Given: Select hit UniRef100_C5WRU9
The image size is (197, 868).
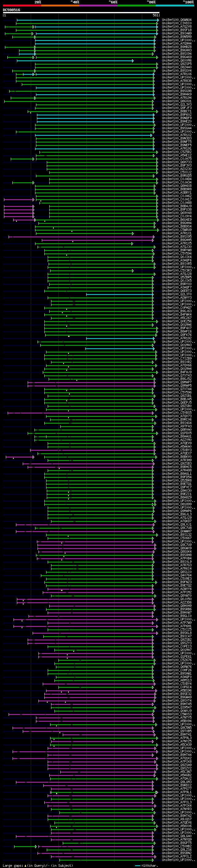Looking at the screenshot, I should (x=177, y=230).
